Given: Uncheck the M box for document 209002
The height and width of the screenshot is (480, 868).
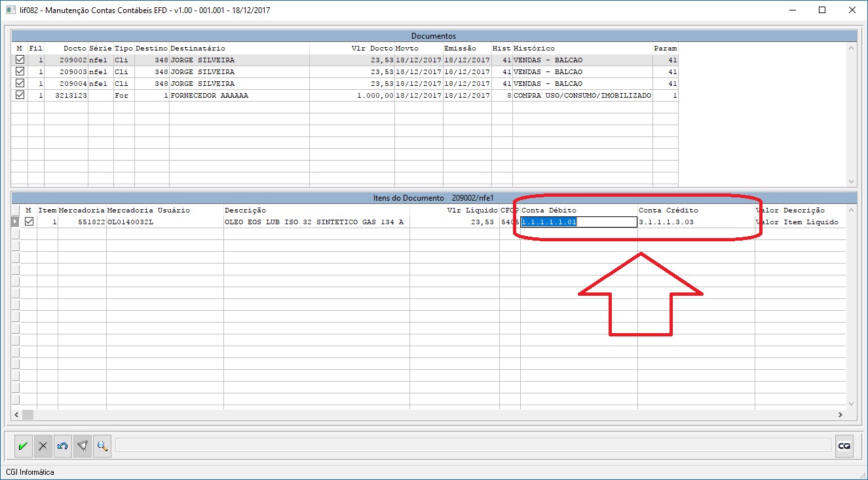Looking at the screenshot, I should point(20,60).
